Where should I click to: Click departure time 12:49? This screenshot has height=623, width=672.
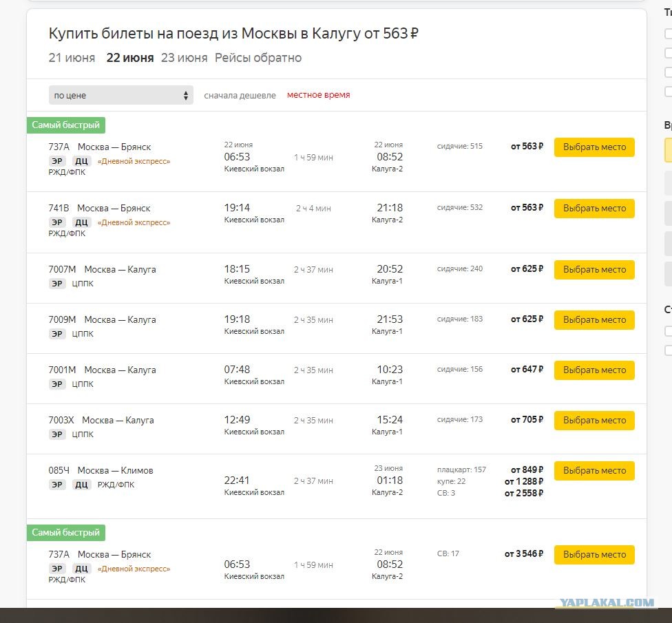(x=237, y=420)
